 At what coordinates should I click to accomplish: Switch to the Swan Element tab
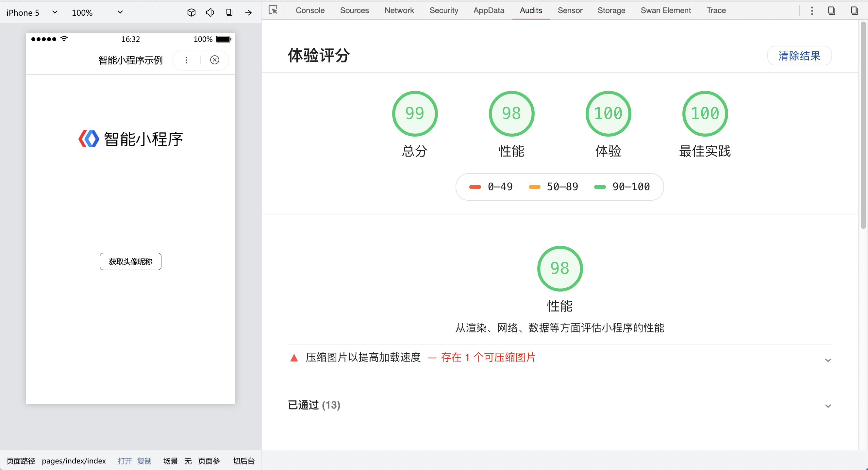pyautogui.click(x=666, y=10)
